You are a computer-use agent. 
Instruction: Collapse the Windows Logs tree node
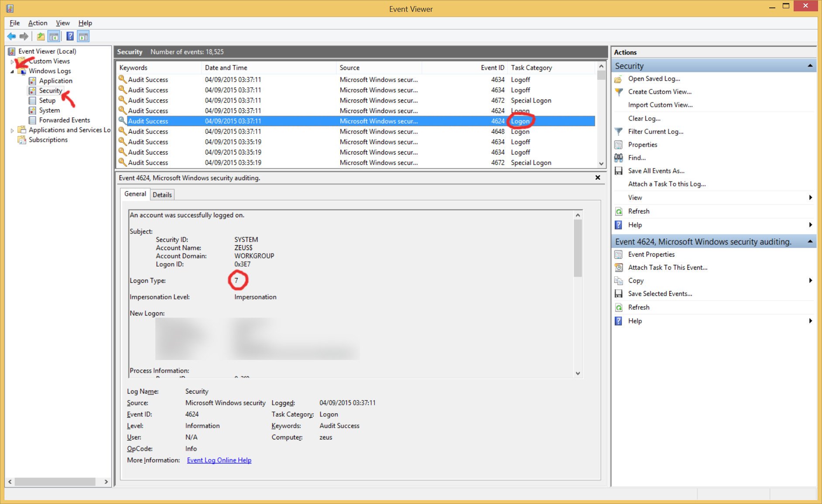coord(12,71)
